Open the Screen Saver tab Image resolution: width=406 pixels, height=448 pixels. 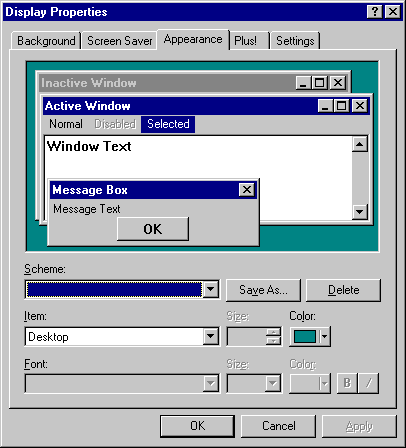120,41
